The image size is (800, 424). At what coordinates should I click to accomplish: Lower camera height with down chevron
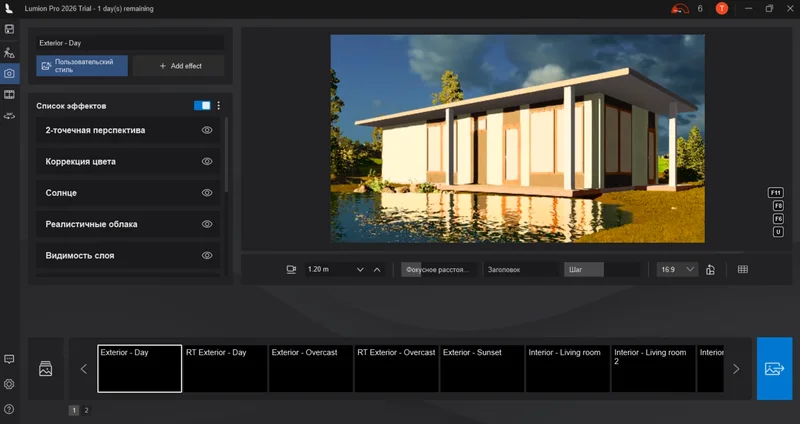point(360,269)
